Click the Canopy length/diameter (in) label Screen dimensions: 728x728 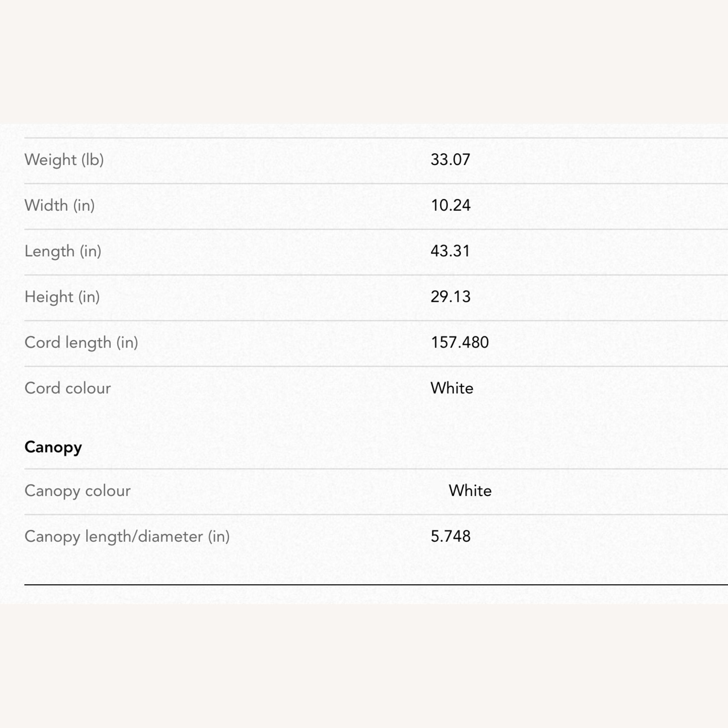coord(127,536)
